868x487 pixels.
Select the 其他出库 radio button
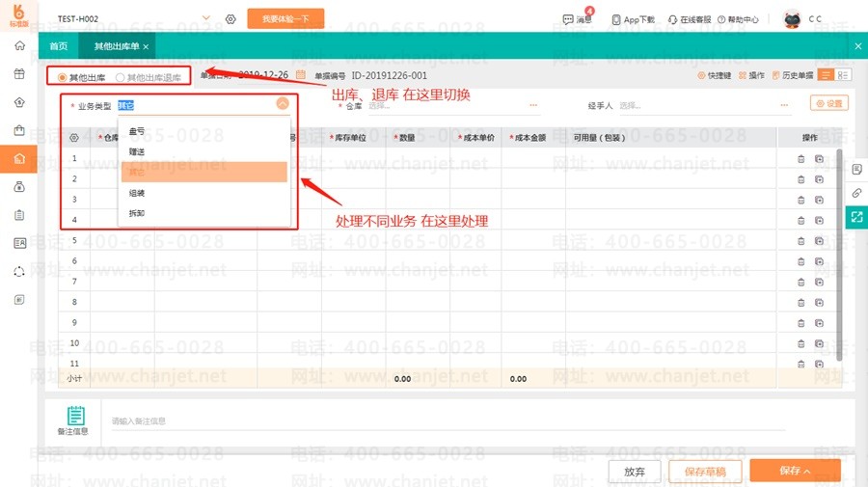point(62,77)
